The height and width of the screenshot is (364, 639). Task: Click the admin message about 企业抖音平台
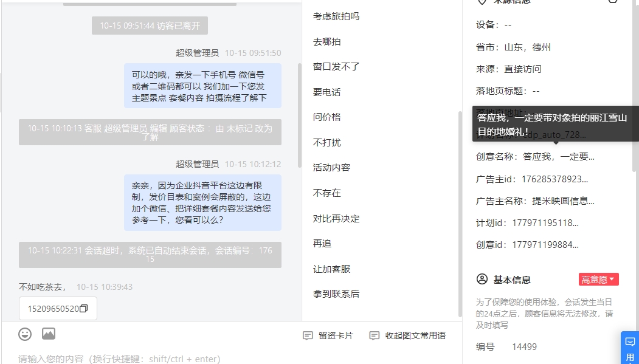click(x=202, y=203)
